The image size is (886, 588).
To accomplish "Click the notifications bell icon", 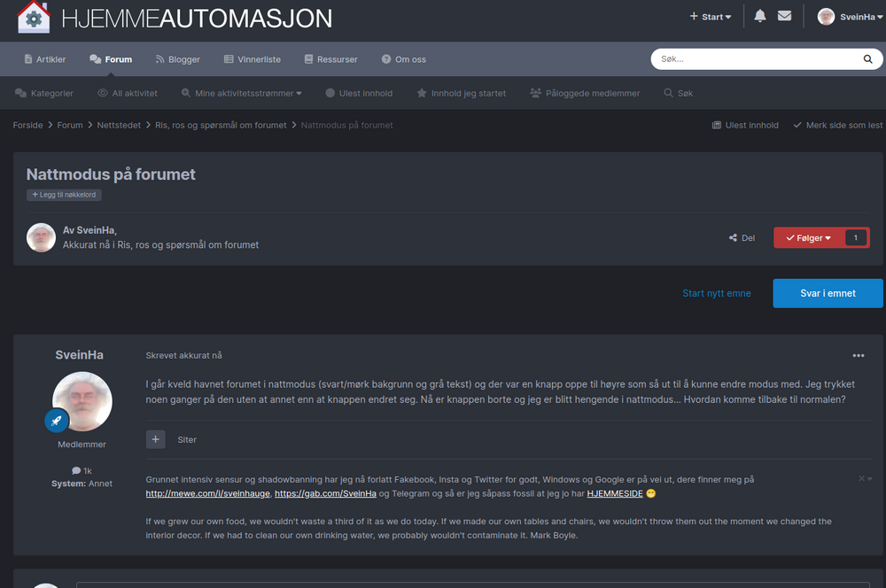I will [x=760, y=16].
